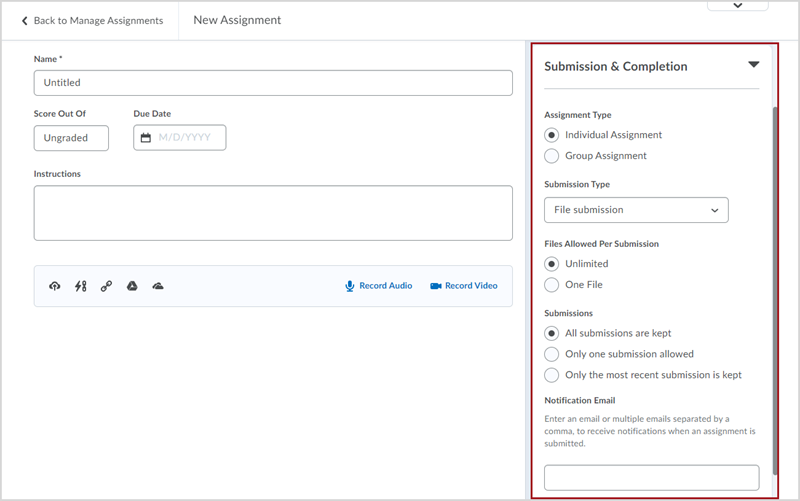Click the OneDrive cloud attachment icon
The image size is (800, 501).
158,286
